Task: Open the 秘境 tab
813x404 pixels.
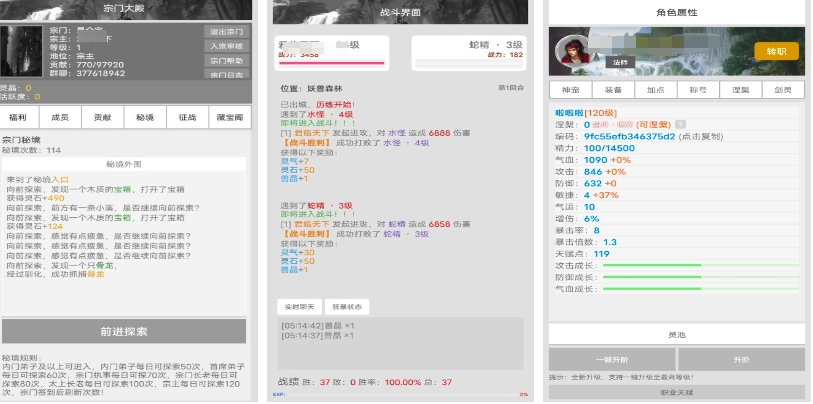Action: (x=145, y=117)
